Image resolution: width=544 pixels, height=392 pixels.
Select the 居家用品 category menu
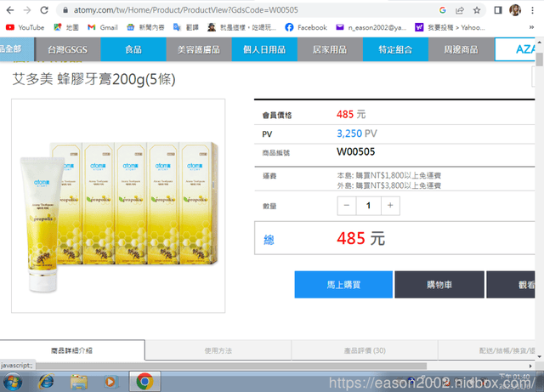point(330,49)
